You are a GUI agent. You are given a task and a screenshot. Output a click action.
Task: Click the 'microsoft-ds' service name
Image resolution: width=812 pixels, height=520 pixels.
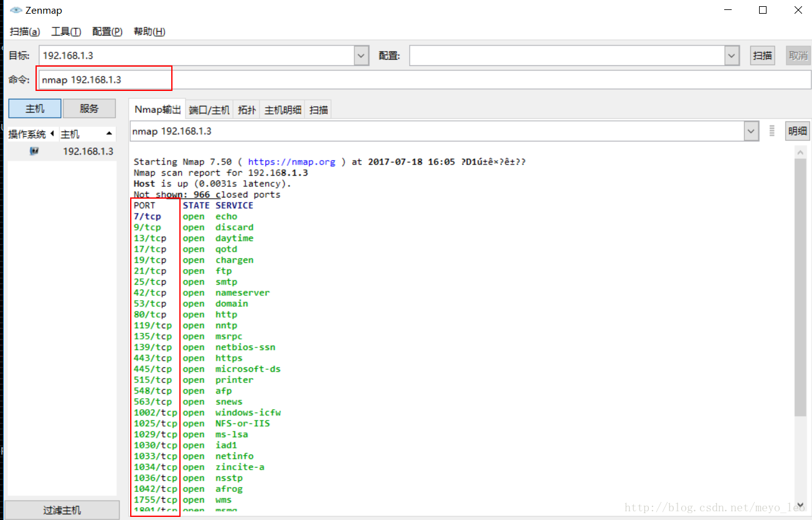click(x=248, y=369)
